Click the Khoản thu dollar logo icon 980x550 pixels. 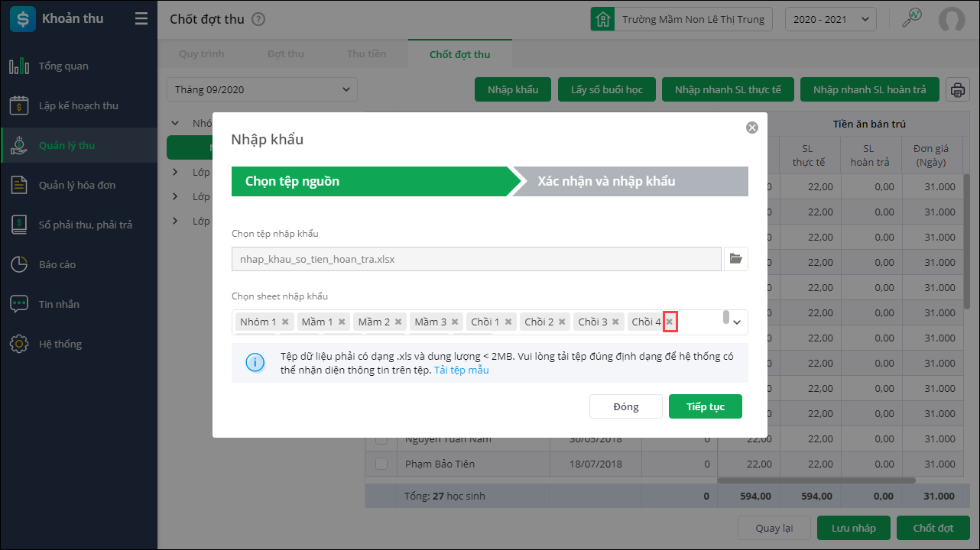pos(22,19)
